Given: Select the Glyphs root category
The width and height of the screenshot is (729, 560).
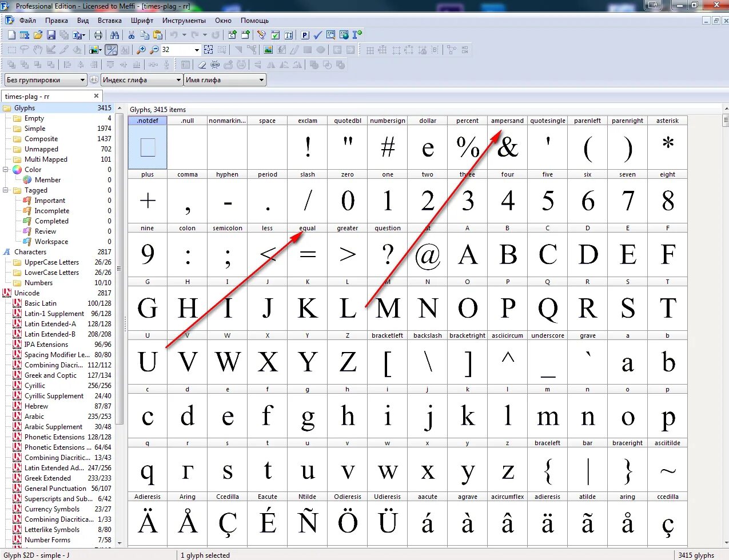Looking at the screenshot, I should tap(57, 108).
